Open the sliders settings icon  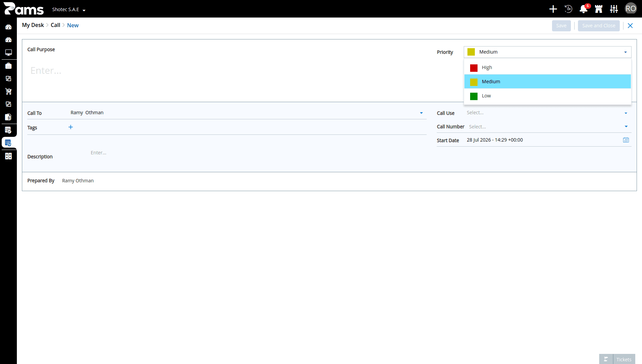[x=614, y=9]
